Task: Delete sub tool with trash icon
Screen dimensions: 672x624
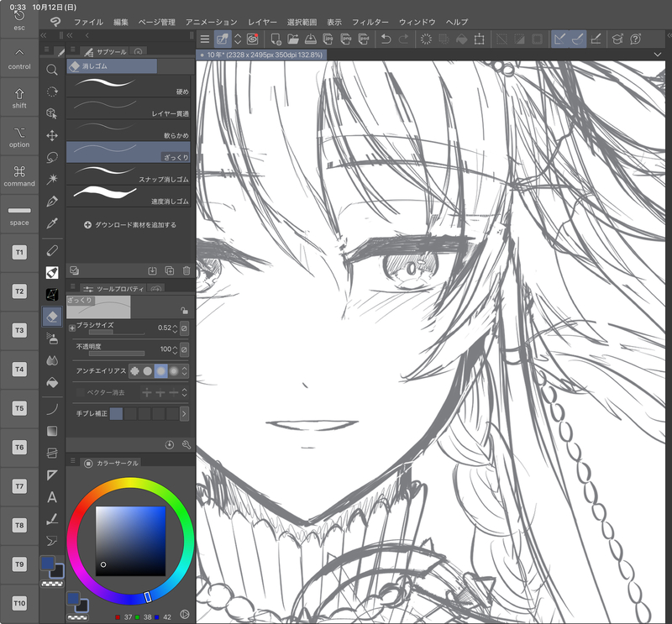Action: (186, 271)
